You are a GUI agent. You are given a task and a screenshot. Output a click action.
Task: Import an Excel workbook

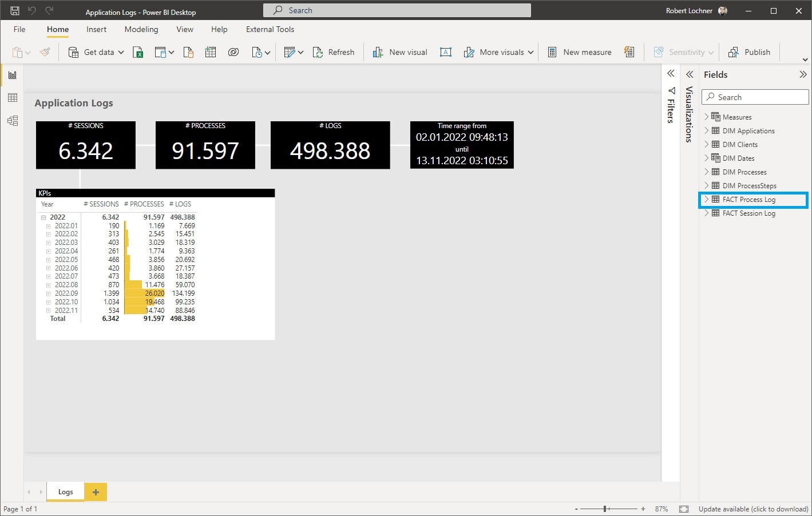click(138, 52)
